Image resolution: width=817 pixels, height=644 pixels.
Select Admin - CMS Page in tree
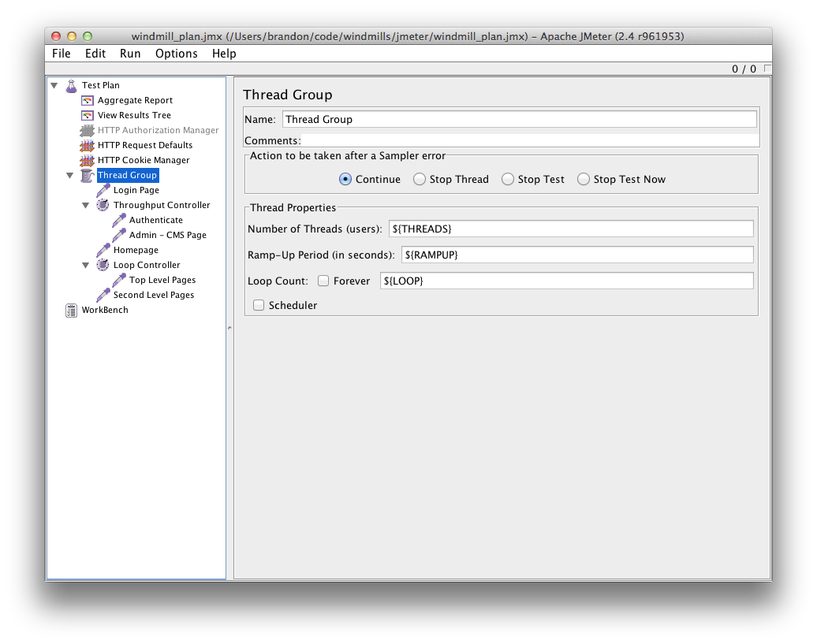click(x=167, y=235)
